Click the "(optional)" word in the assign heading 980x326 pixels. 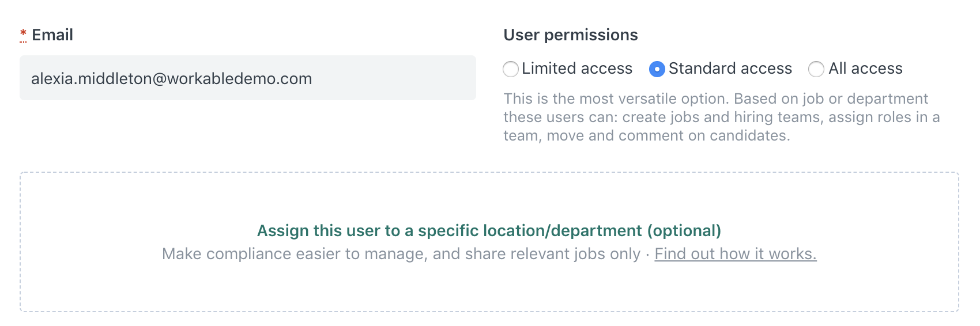pyautogui.click(x=684, y=231)
